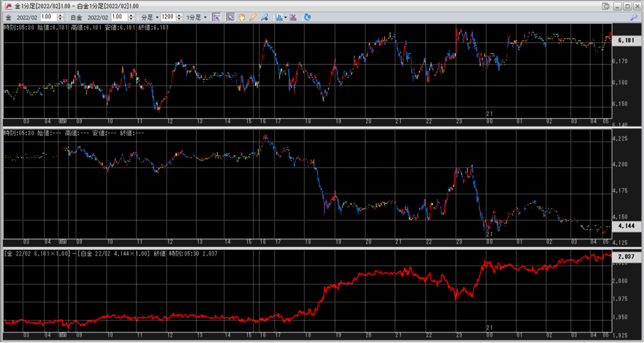Click the bar chart indicator icon
Image resolution: width=644 pixels, height=343 pixels.
pyautogui.click(x=279, y=17)
